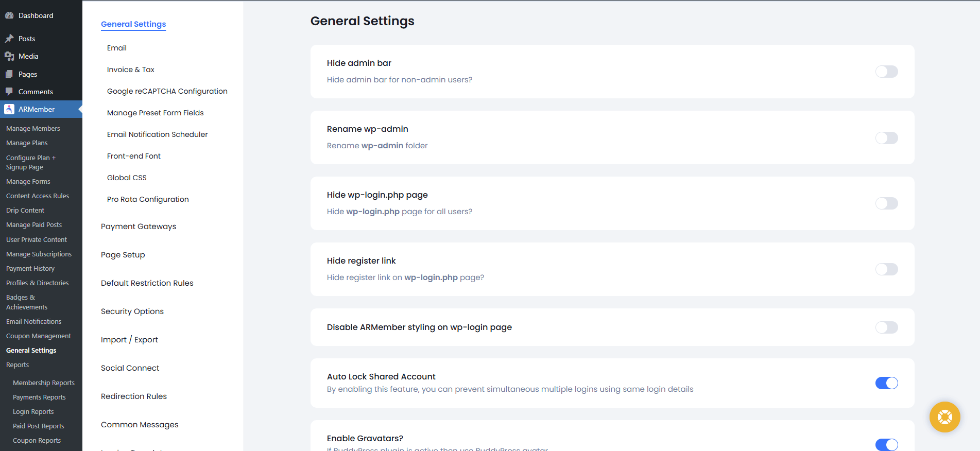Click the ARMember logo icon
This screenshot has height=451, width=980.
pos(9,109)
